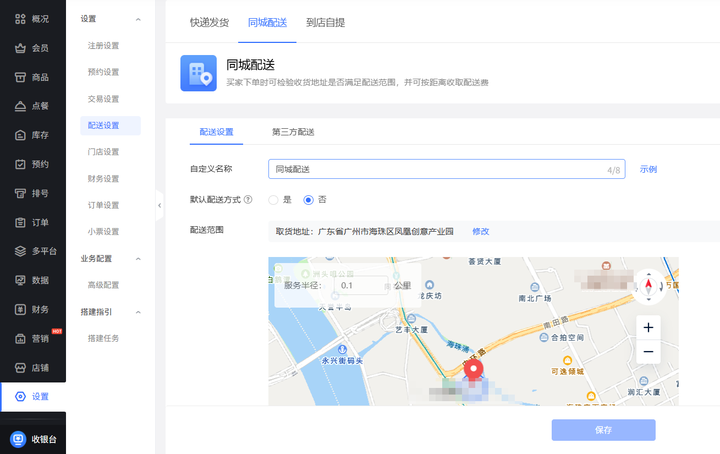Click the 收银台 cashier icon
Image resolution: width=720 pixels, height=454 pixels.
(19, 439)
